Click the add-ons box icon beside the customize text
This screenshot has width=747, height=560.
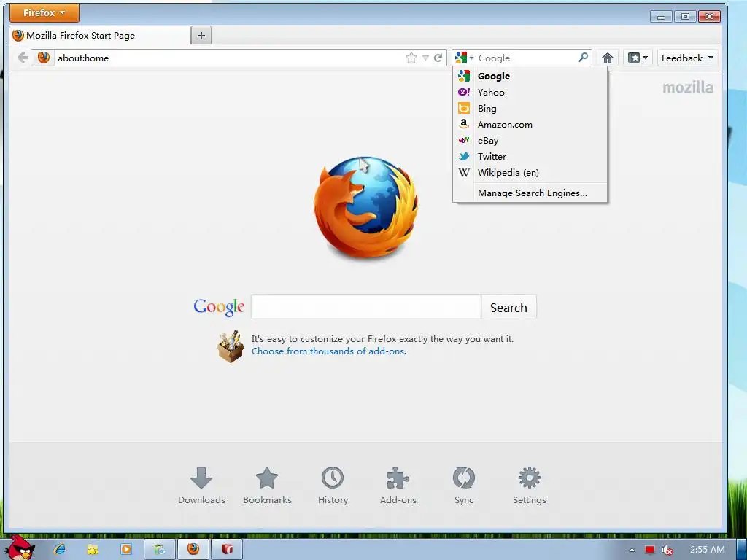(x=231, y=346)
